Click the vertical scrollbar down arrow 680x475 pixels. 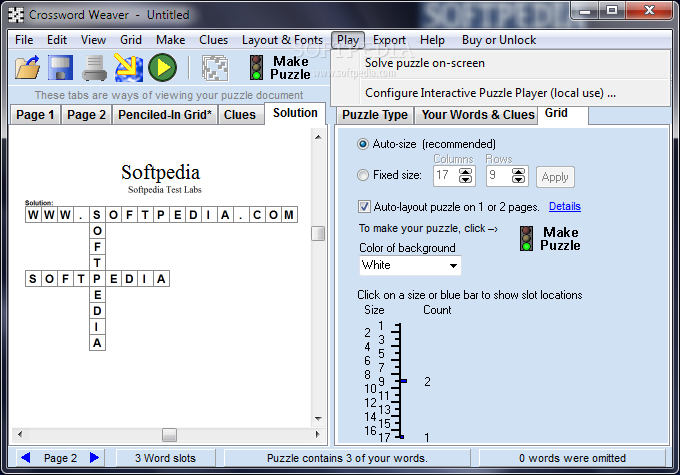click(318, 419)
